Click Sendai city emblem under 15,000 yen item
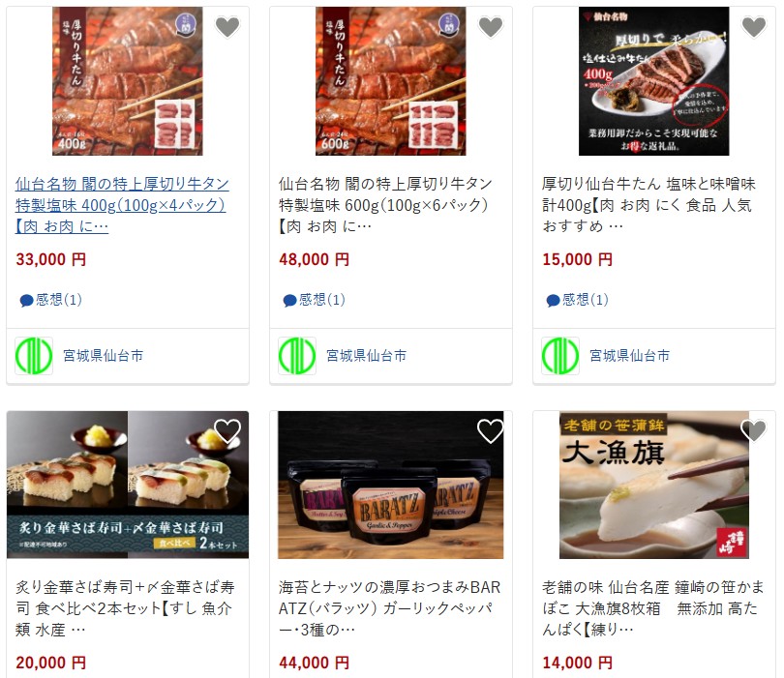Viewport: 784px width, 678px height. coord(560,356)
